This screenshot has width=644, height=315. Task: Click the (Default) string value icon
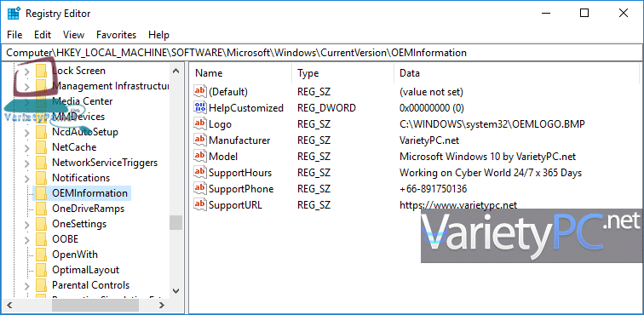pos(199,92)
